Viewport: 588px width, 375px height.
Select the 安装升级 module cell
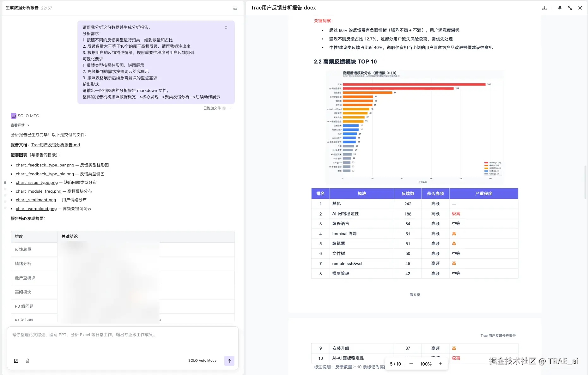coord(362,348)
